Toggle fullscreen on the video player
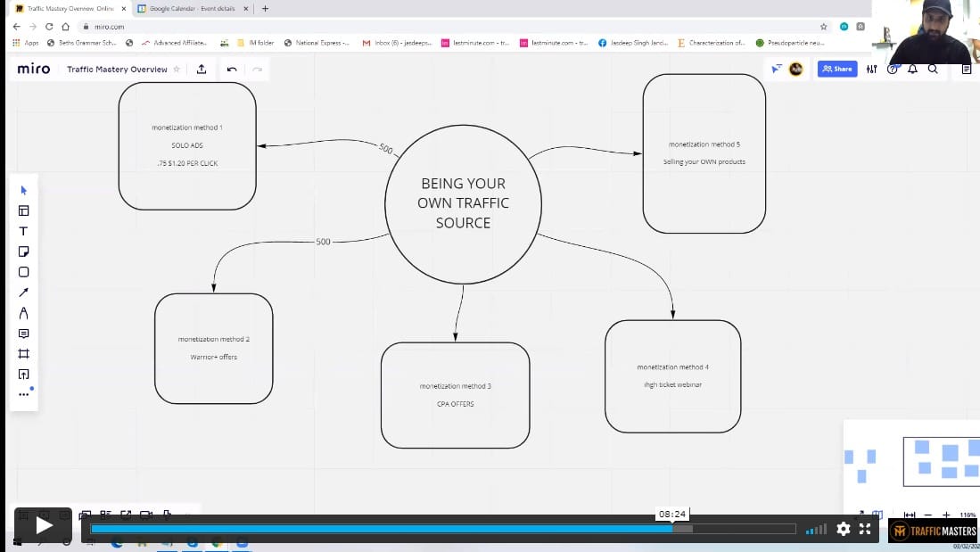This screenshot has height=552, width=980. pyautogui.click(x=865, y=529)
